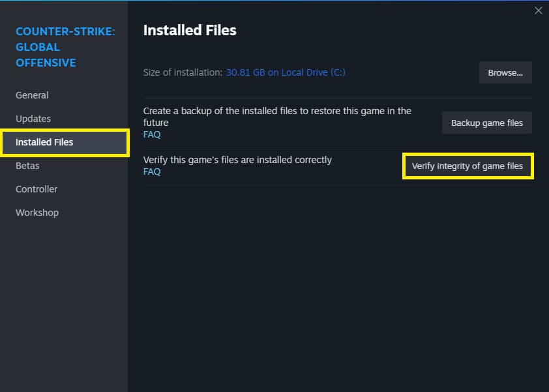Open the General settings tab
549x392 pixels.
pyautogui.click(x=32, y=95)
